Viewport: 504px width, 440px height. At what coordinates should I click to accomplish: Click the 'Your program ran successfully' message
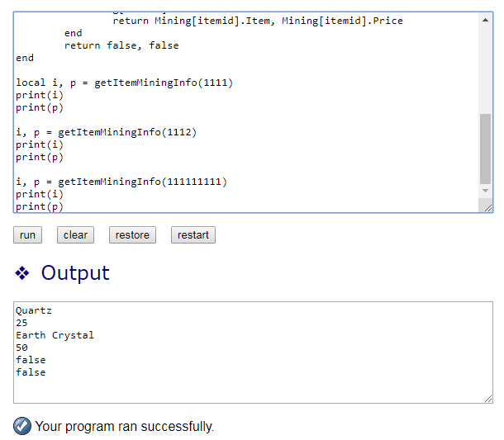click(125, 427)
